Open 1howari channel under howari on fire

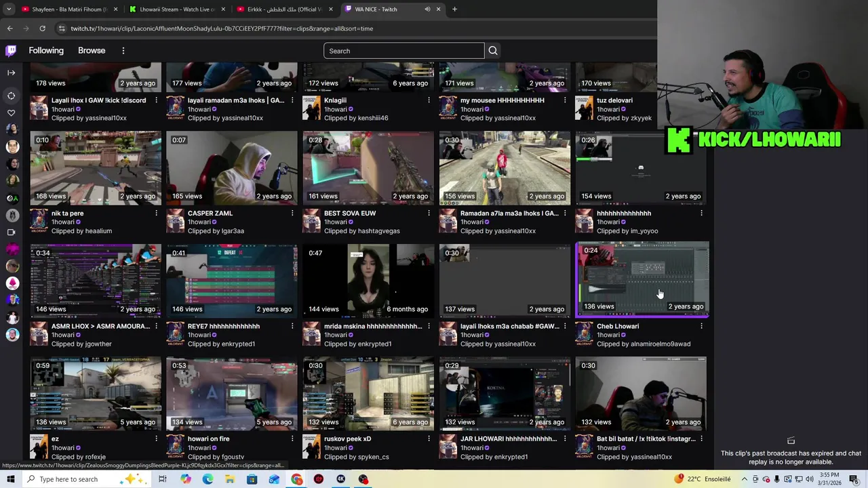199,448
